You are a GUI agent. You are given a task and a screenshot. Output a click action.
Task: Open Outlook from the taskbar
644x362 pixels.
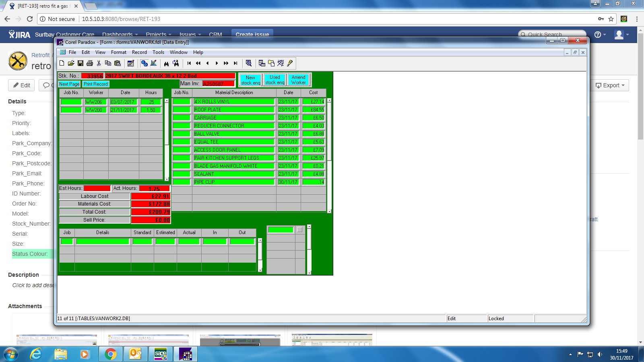(136, 354)
